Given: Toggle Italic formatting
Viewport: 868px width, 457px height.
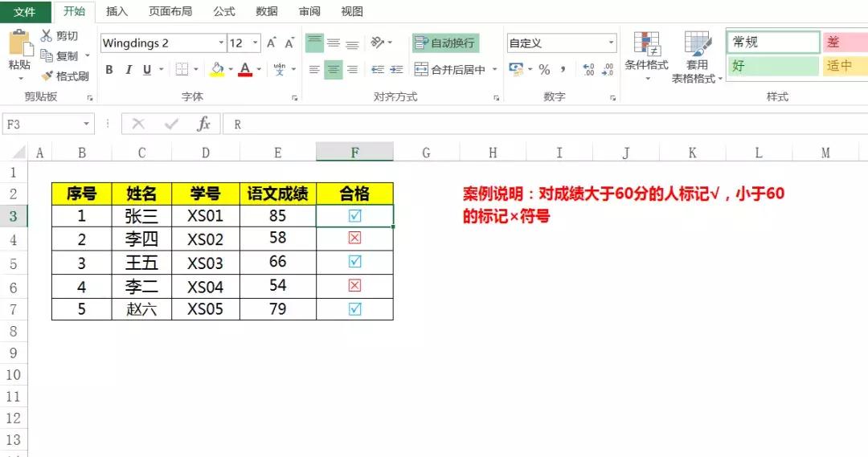Looking at the screenshot, I should point(129,70).
